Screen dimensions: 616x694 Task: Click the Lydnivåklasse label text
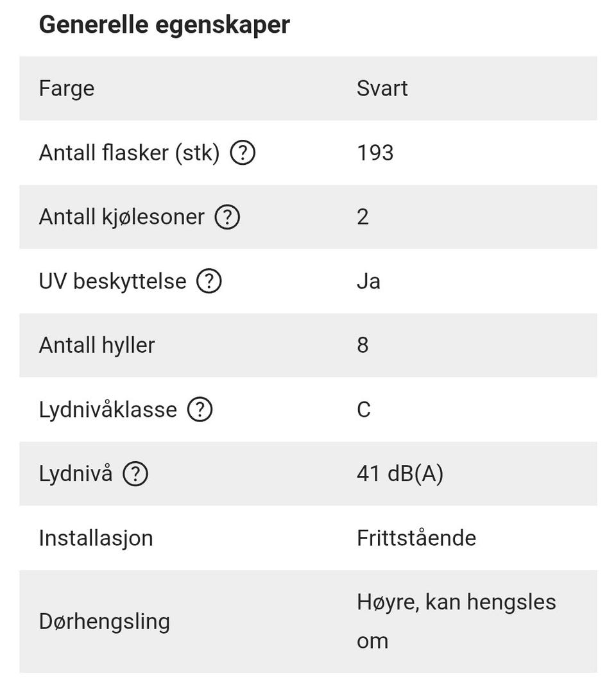[108, 410]
